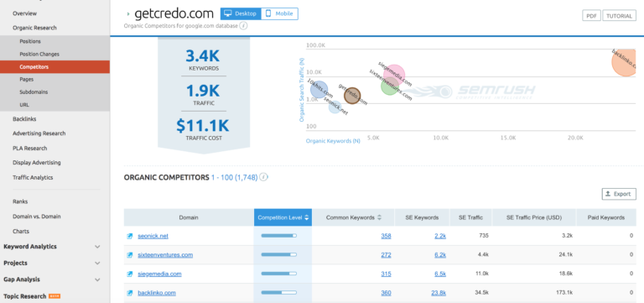
Task: Click the sort arrows on Competition Level column
Action: point(306,217)
